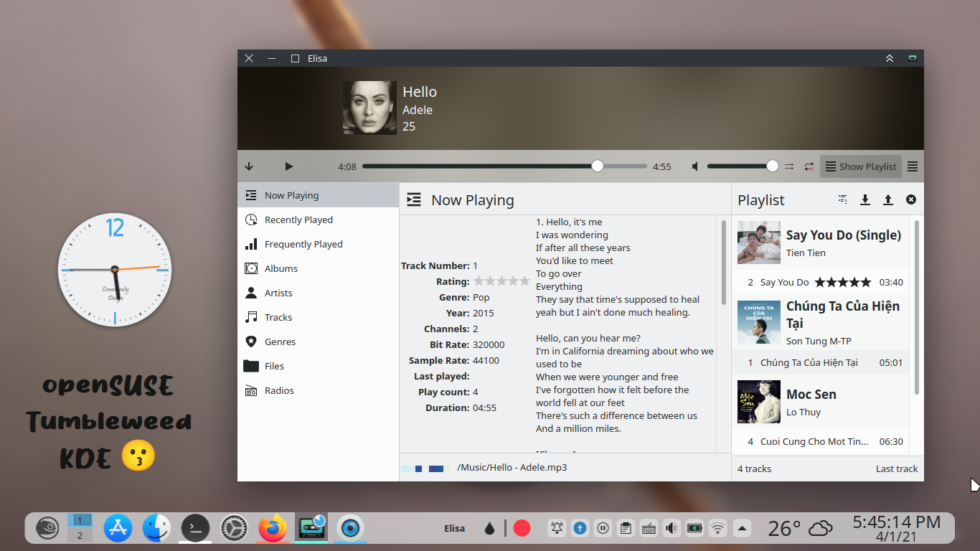Launch Firefox from the taskbar
Viewport: 980px width, 551px height.
pyautogui.click(x=273, y=528)
